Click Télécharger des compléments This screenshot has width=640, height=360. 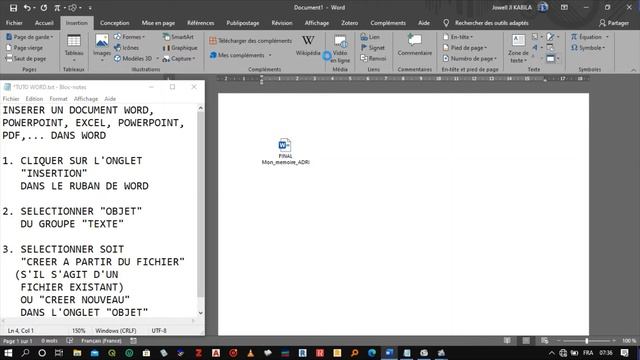(251, 40)
